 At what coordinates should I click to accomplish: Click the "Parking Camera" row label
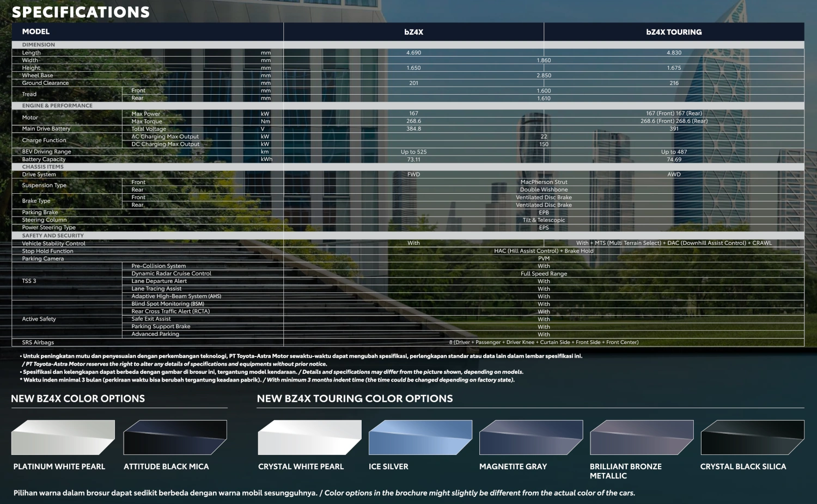(x=43, y=259)
